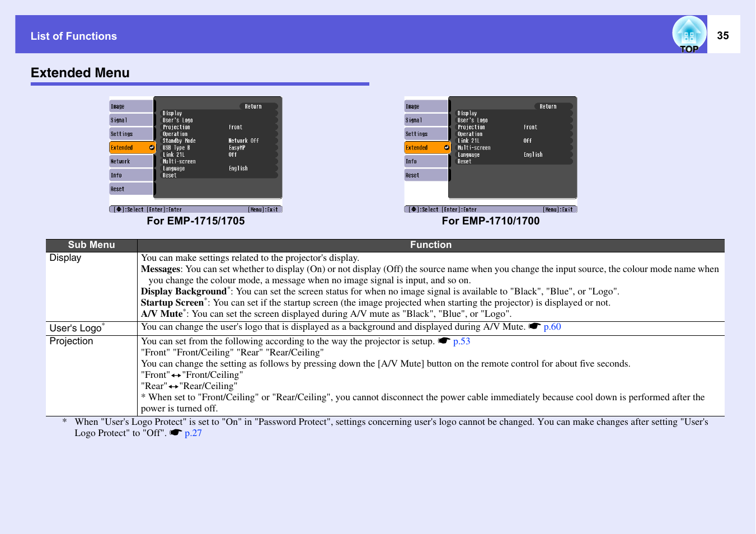756x534 pixels.
Task: Click bold 'A/V Mute' label
Action: point(162,314)
